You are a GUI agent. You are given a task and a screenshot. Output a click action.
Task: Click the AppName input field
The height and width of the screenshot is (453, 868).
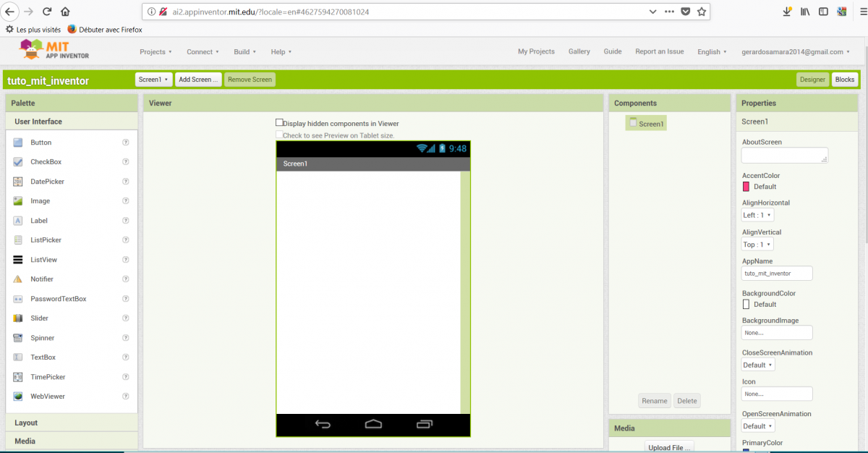(777, 274)
